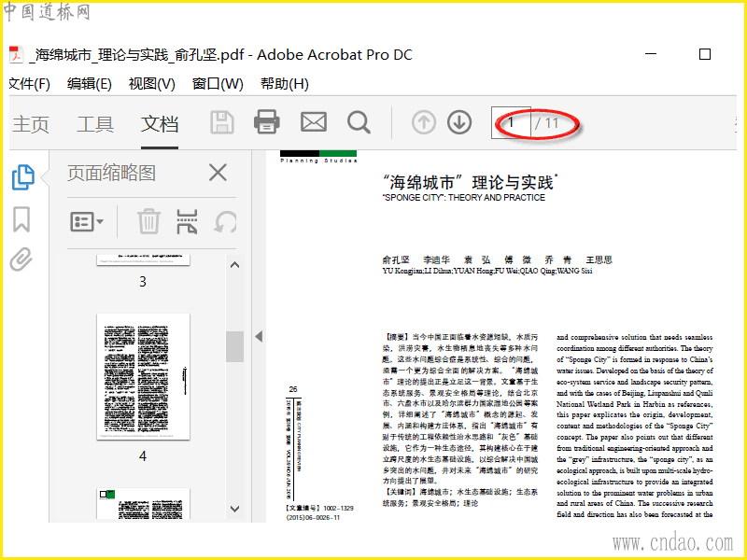Click the author name 俞孔坚
The width and height of the screenshot is (747, 560).
[x=395, y=259]
